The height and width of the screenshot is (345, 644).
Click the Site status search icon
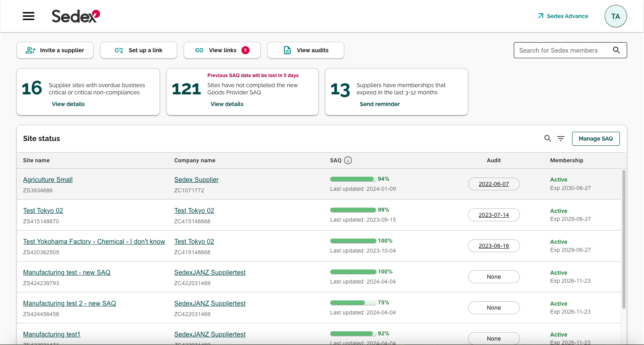tap(548, 139)
